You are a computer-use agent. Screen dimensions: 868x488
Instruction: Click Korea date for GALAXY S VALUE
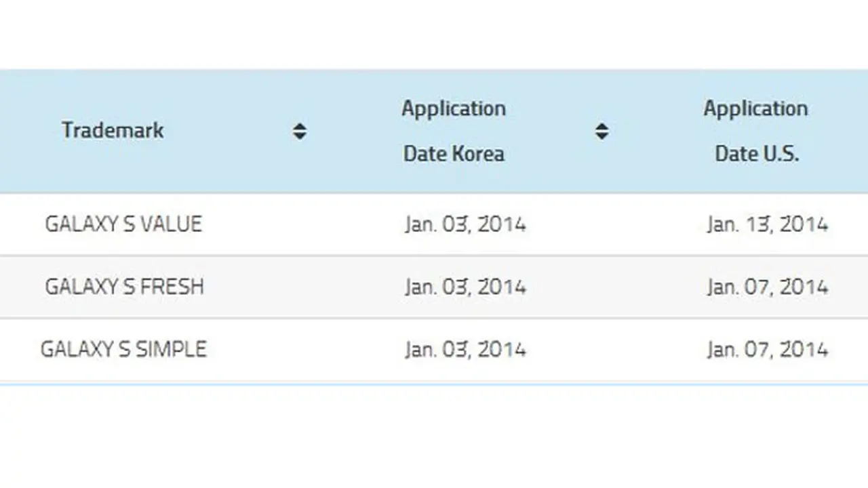[x=465, y=224]
